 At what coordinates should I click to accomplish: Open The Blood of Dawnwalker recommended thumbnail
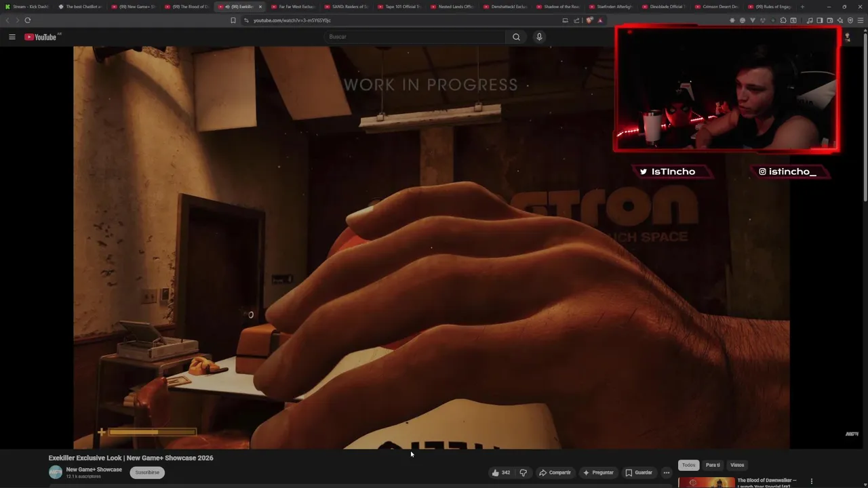(707, 483)
